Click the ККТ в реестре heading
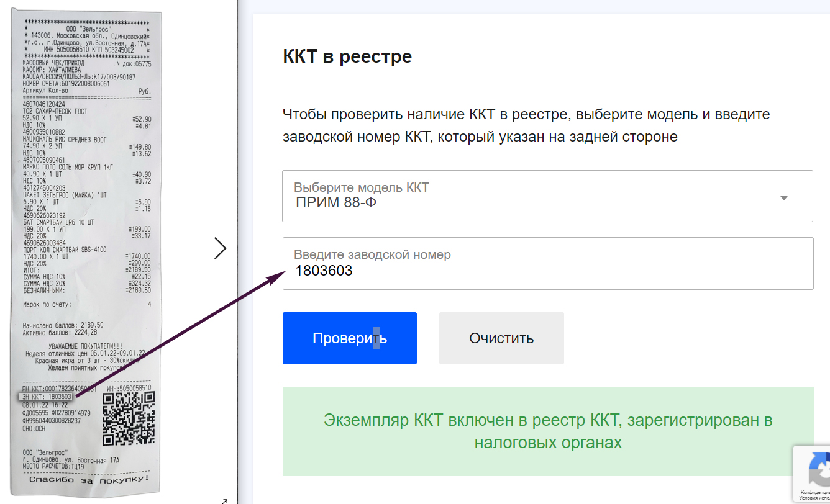Image resolution: width=830 pixels, height=504 pixels. pos(345,56)
